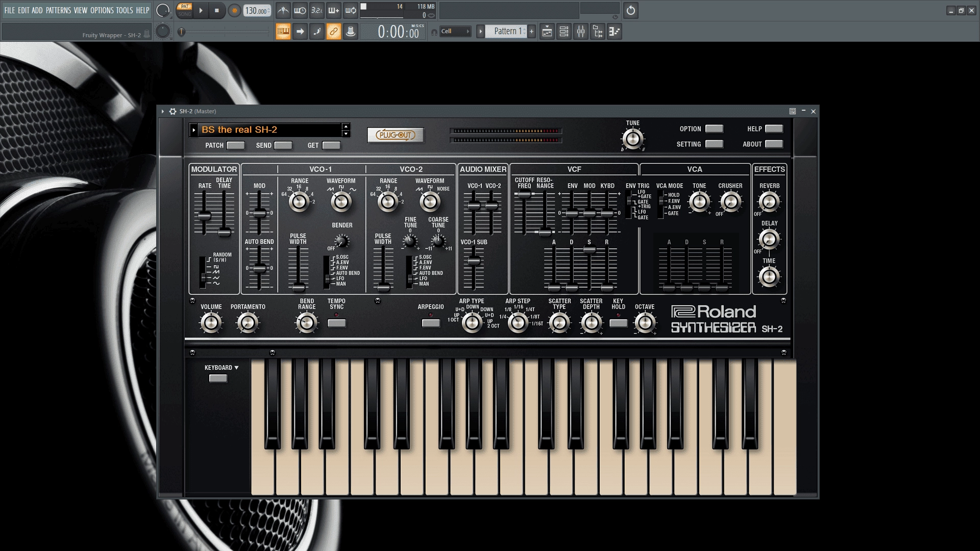
Task: Click the ENV TRIG selector switch
Action: 630,205
